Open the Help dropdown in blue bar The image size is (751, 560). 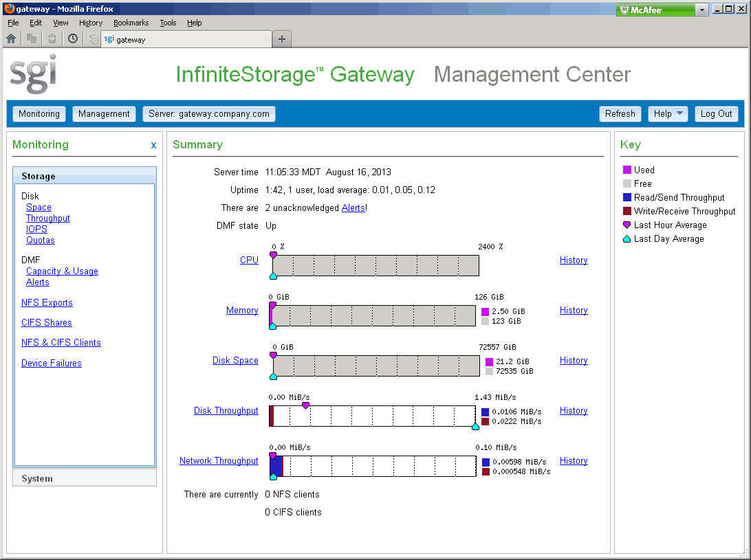[x=668, y=114]
